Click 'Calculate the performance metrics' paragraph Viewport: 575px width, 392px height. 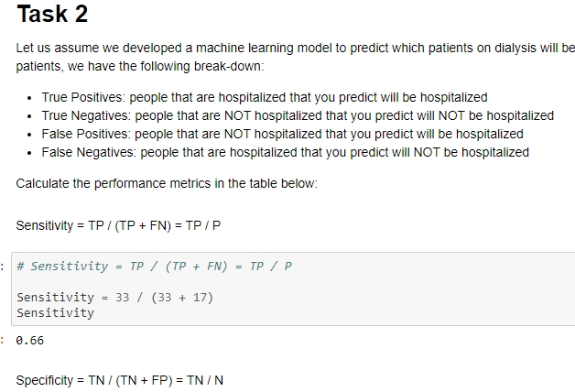point(167,183)
